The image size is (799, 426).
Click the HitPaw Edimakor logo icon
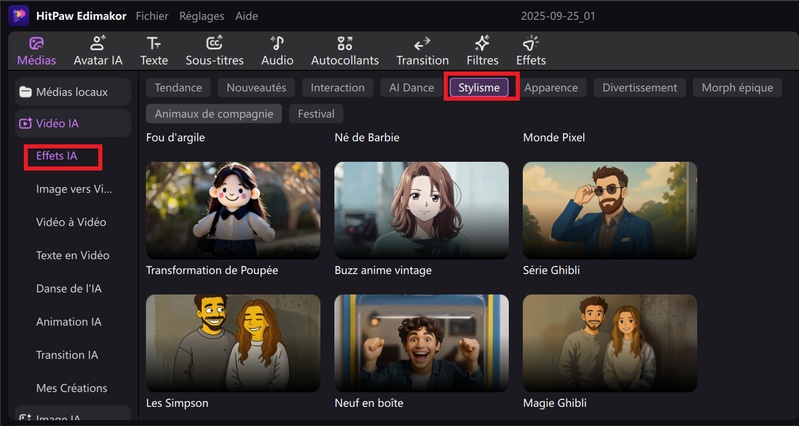19,16
